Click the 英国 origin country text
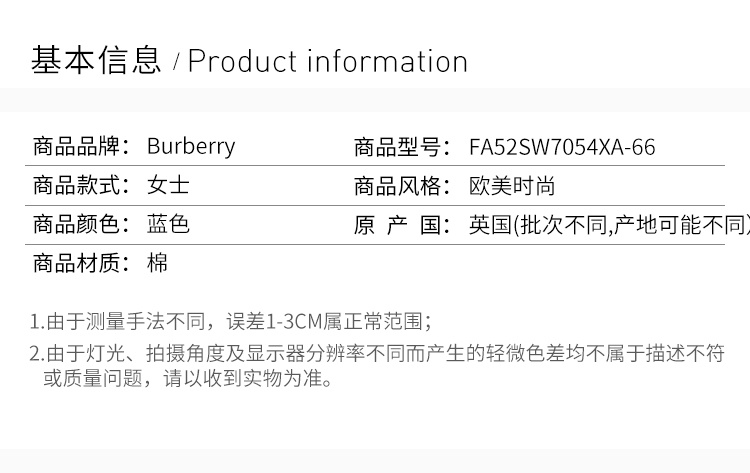 [x=490, y=225]
